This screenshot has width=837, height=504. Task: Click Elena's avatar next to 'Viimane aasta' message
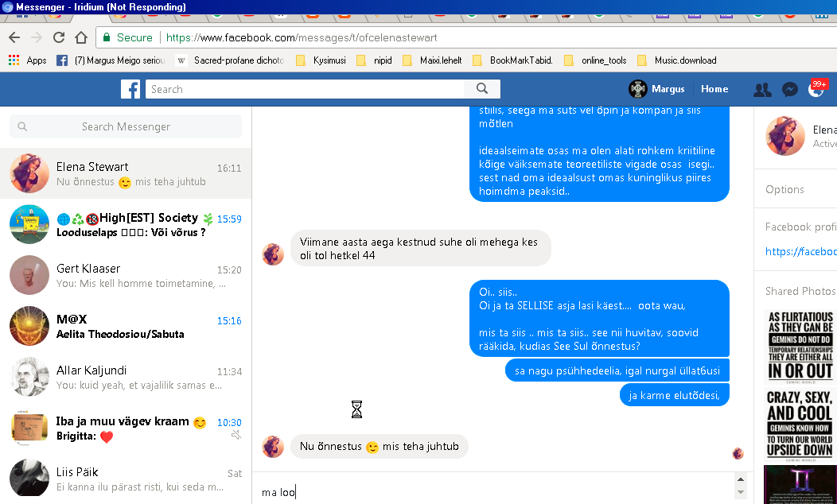tap(273, 254)
